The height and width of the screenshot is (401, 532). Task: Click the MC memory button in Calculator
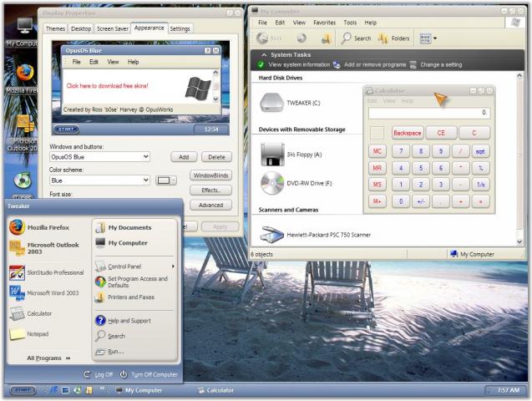[377, 151]
